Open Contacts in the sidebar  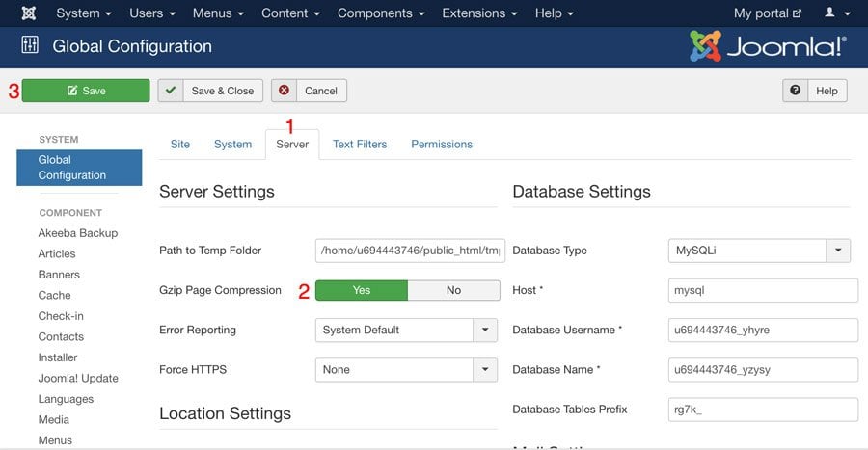click(x=61, y=336)
